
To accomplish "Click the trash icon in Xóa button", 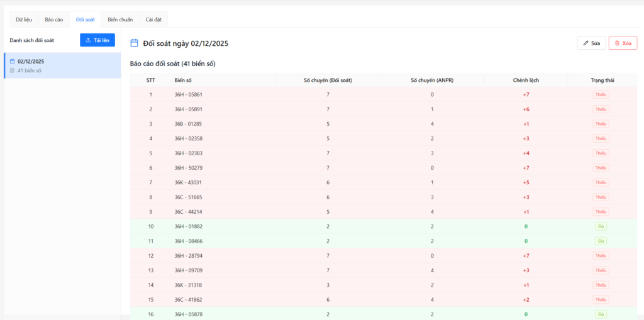I will tap(617, 43).
